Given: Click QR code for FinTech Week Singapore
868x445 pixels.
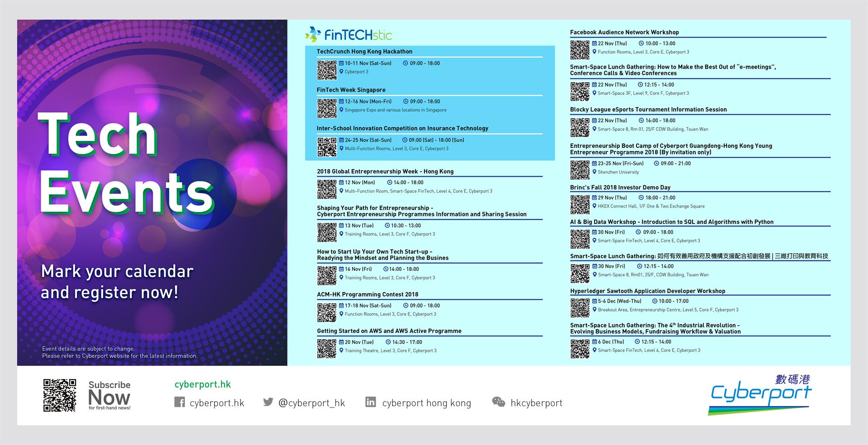Looking at the screenshot, I should (x=327, y=108).
